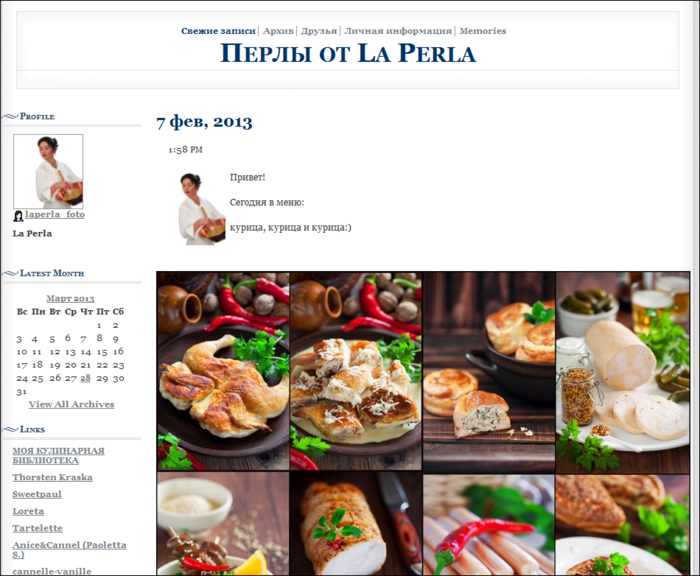Open the Tartelette link
700x576 pixels.
38,528
